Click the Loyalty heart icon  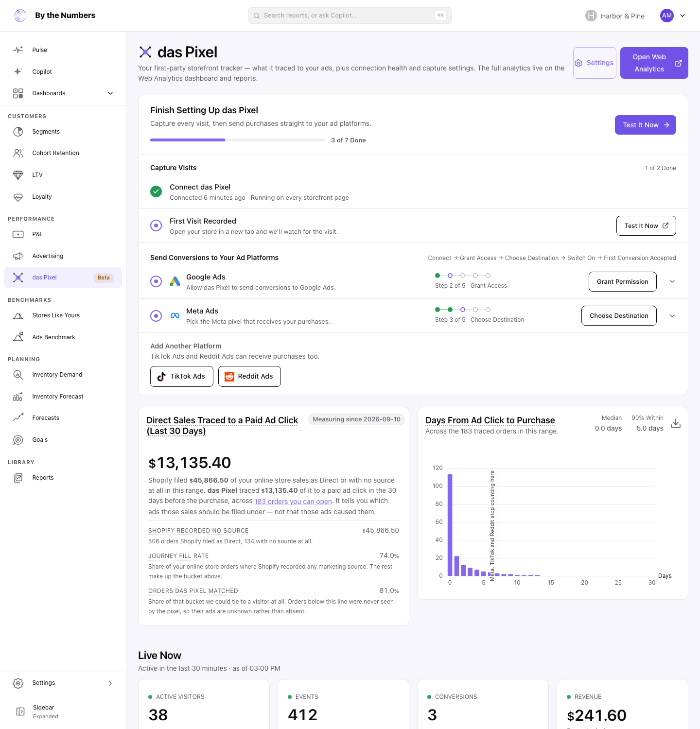point(18,197)
